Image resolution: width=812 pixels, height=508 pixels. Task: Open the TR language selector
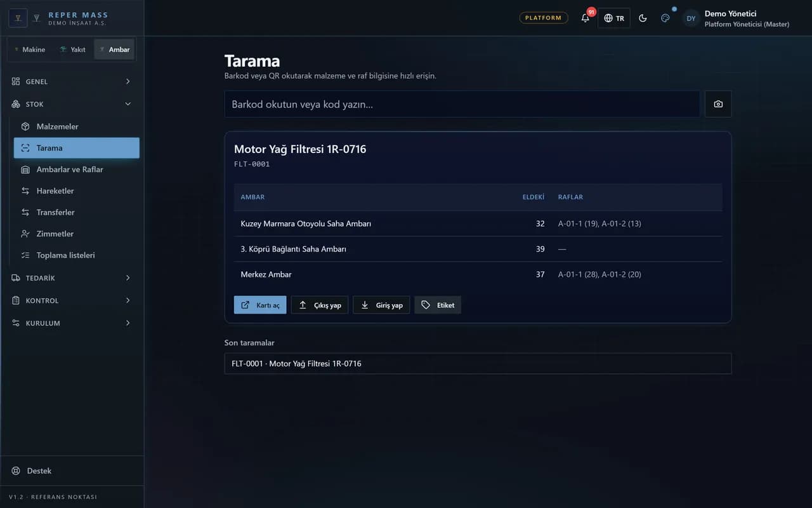pyautogui.click(x=614, y=18)
